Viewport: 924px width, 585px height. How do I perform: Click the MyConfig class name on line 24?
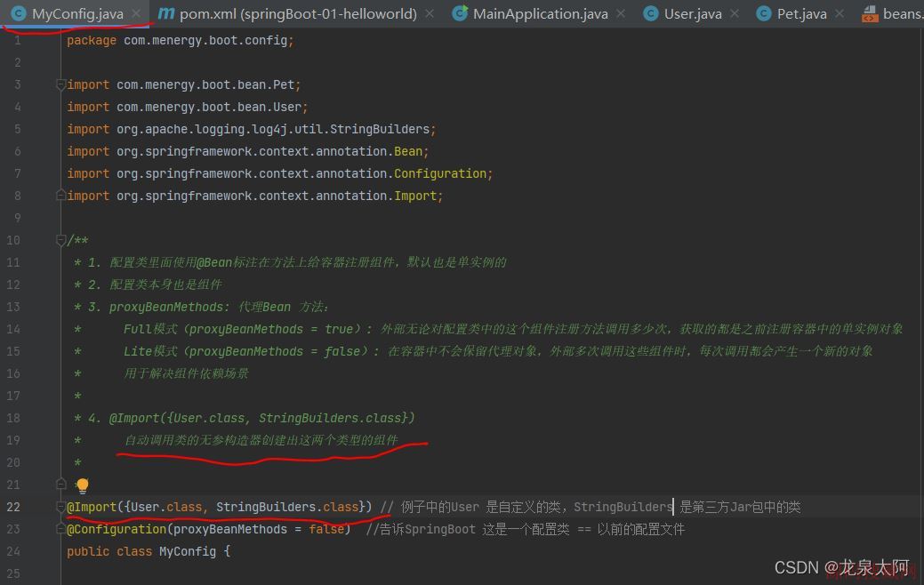tap(187, 552)
